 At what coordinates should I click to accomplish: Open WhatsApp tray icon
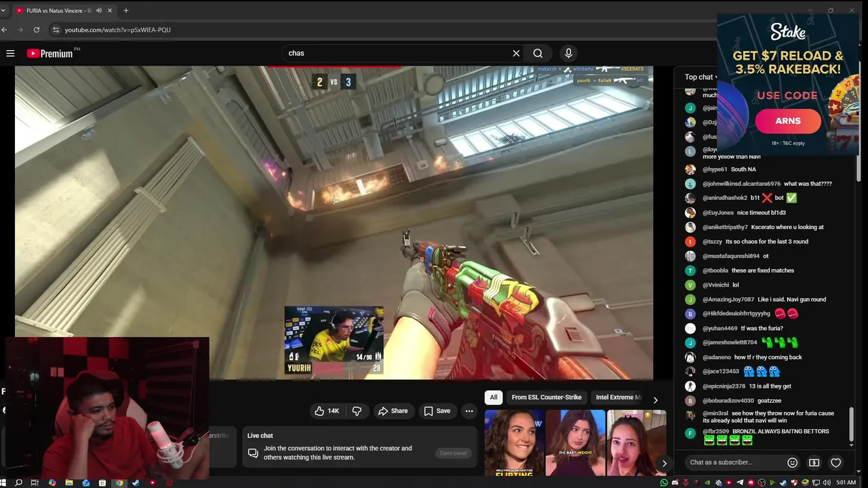[x=664, y=483]
